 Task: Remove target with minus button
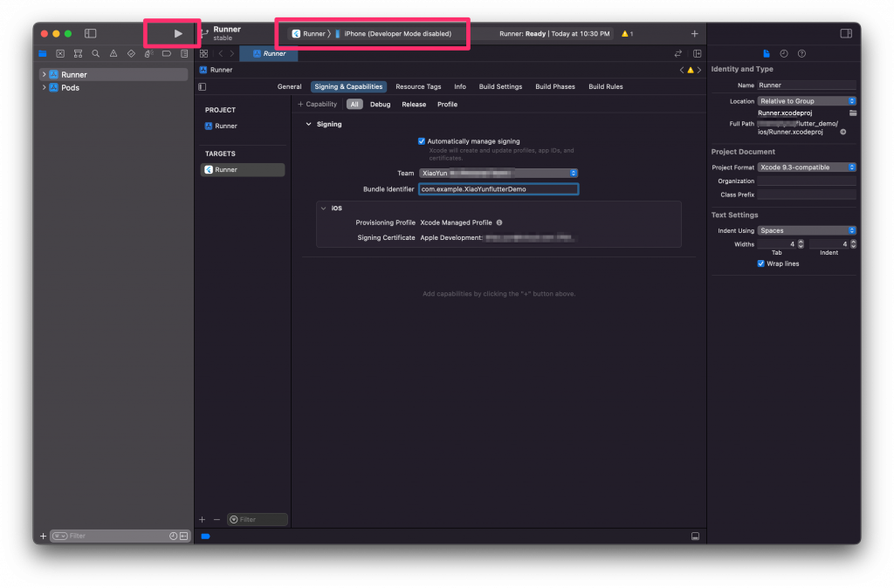pyautogui.click(x=217, y=520)
